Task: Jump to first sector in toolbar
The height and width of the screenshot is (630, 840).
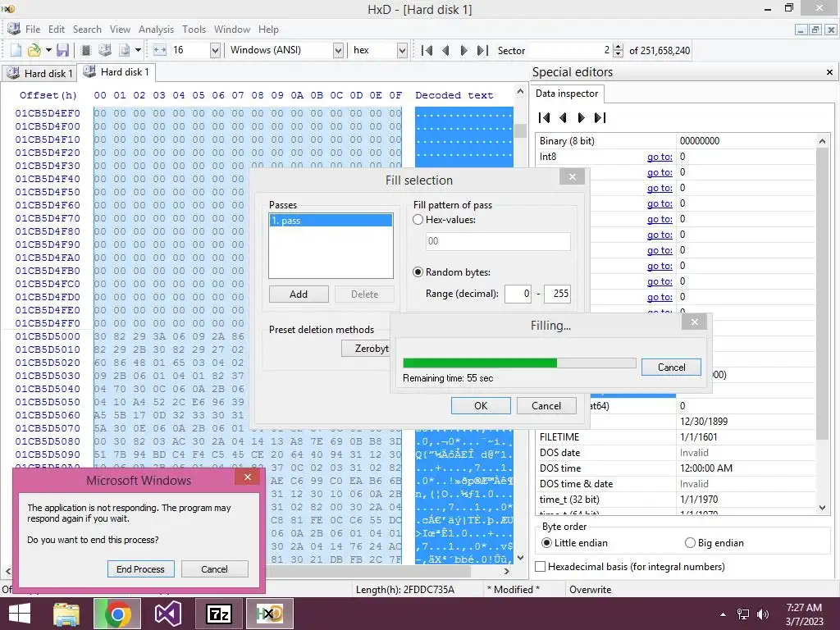Action: 427,50
